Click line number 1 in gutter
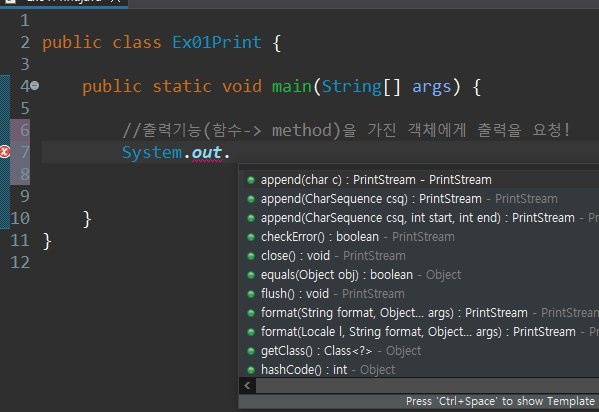Screen dimensions: 599x412 (25, 20)
